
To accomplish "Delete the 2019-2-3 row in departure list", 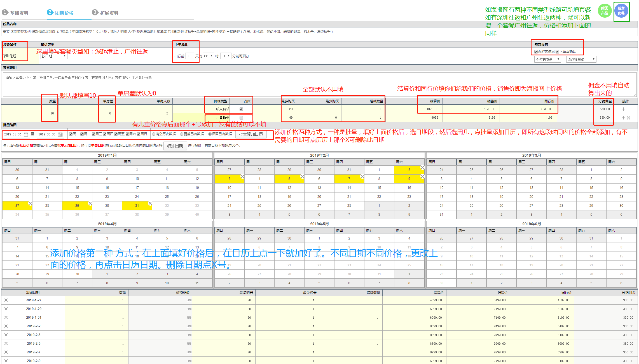I will [6, 335].
